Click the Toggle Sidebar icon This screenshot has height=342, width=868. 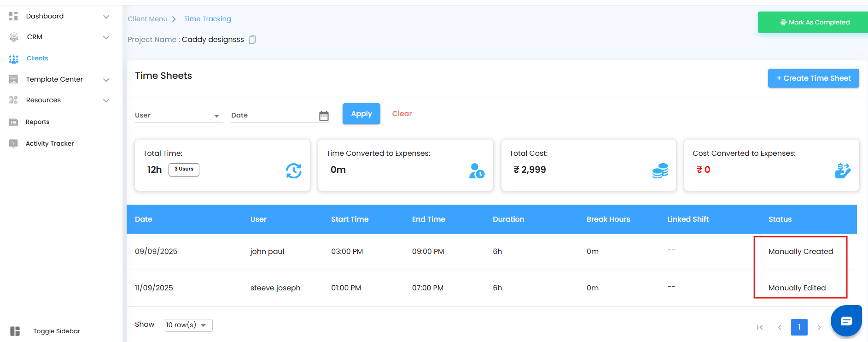(15, 331)
